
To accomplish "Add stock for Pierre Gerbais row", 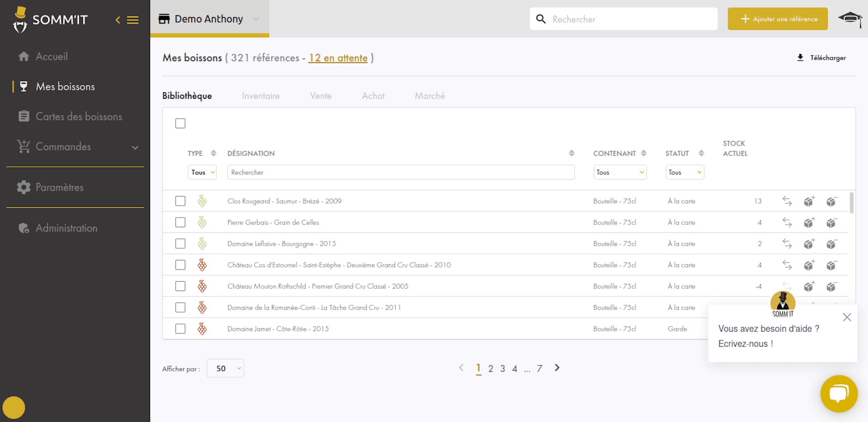I will tap(809, 222).
